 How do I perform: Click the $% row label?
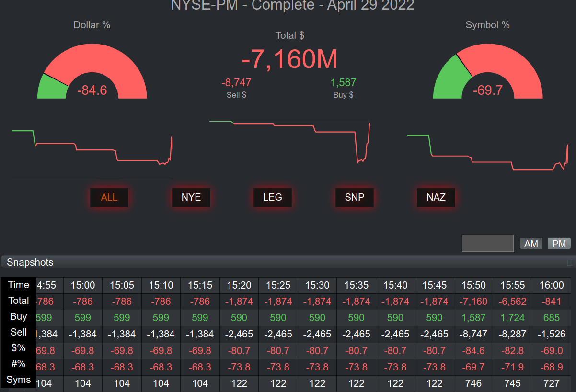[19, 348]
